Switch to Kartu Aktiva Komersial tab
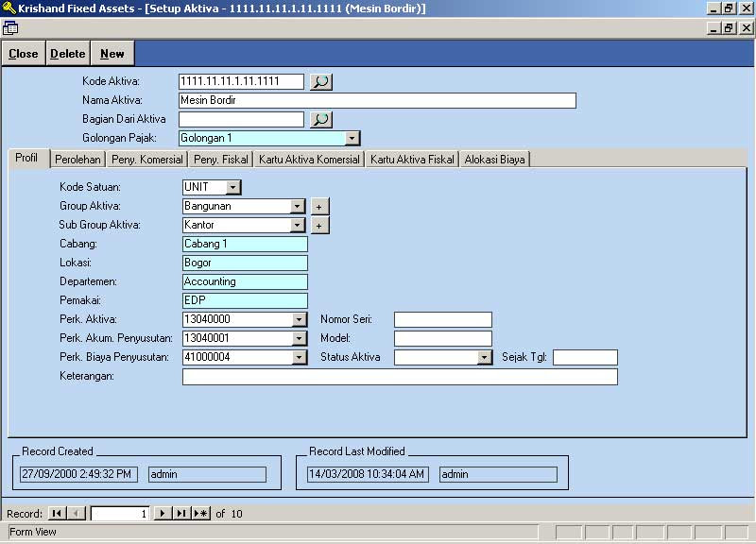Screen dimensions: 756x544 point(309,160)
